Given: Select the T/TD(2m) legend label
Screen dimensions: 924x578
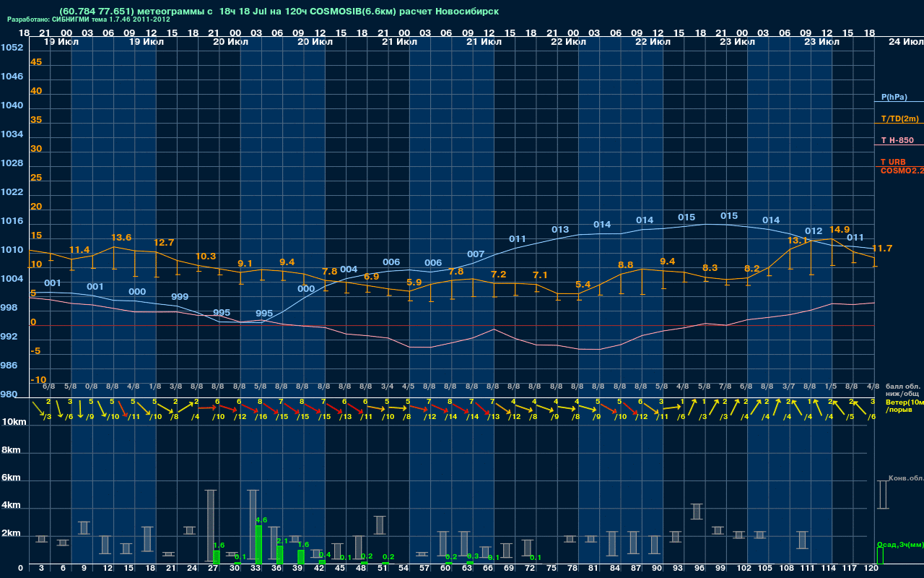Looking at the screenshot, I should pos(899,118).
